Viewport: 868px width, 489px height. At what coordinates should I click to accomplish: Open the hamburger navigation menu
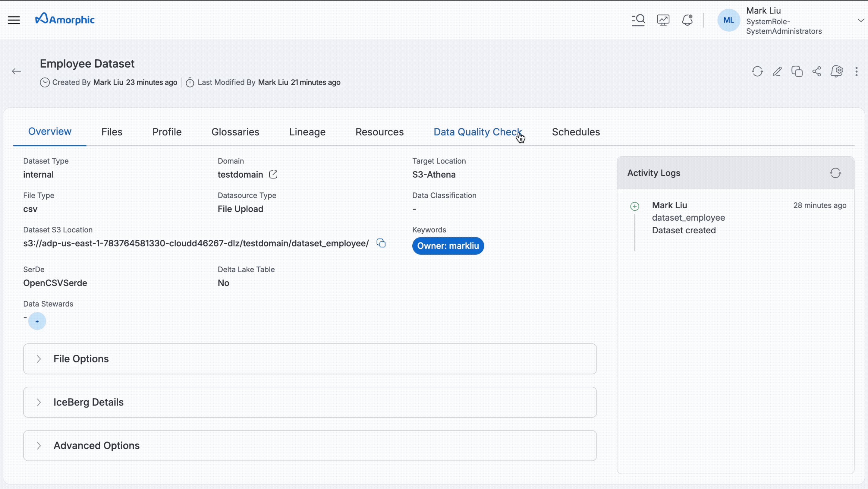click(14, 20)
